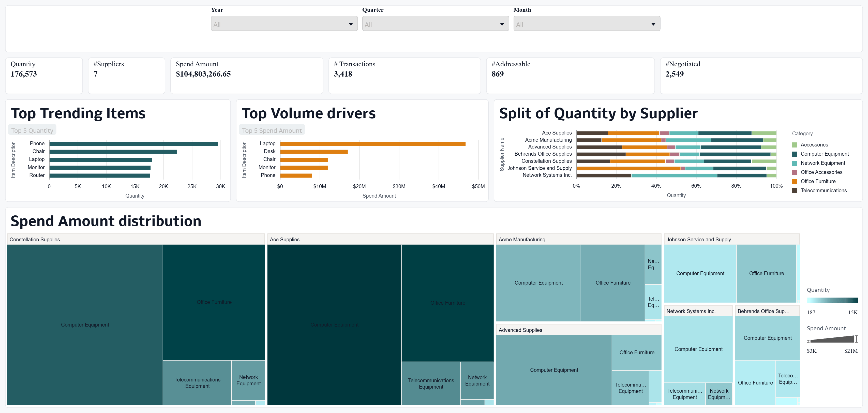Click Office Furniture legend swatch
The image size is (868, 413).
pyautogui.click(x=795, y=181)
